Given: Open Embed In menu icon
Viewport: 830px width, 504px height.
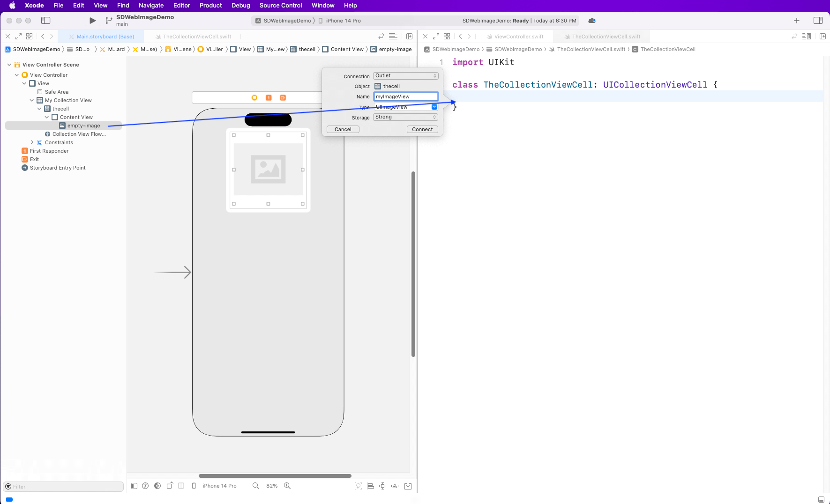Looking at the screenshot, I should [x=408, y=486].
